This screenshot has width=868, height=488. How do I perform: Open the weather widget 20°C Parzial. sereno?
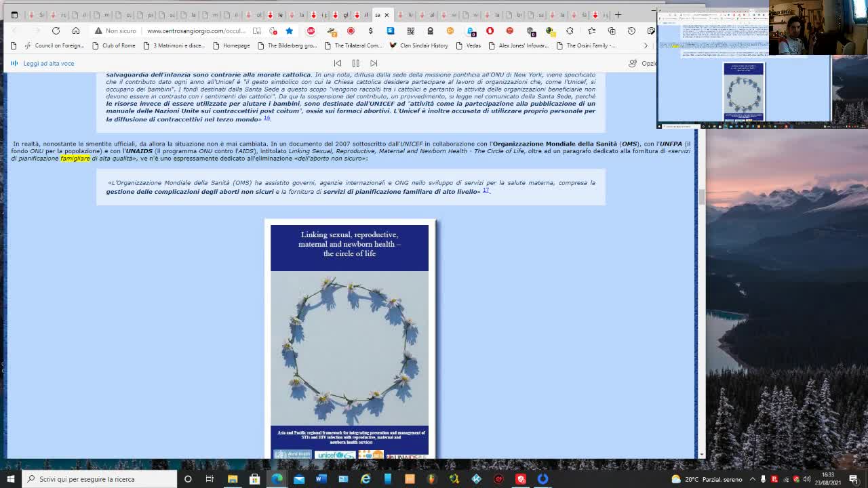707,479
